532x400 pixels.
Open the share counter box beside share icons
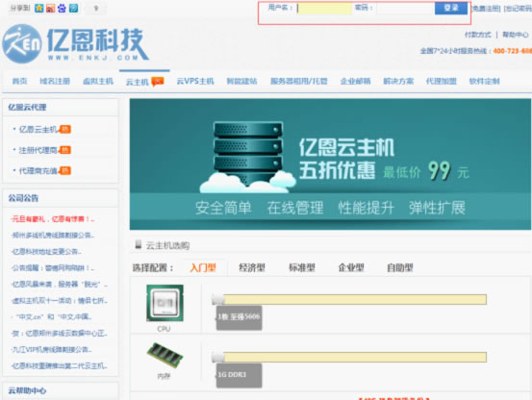96,8
